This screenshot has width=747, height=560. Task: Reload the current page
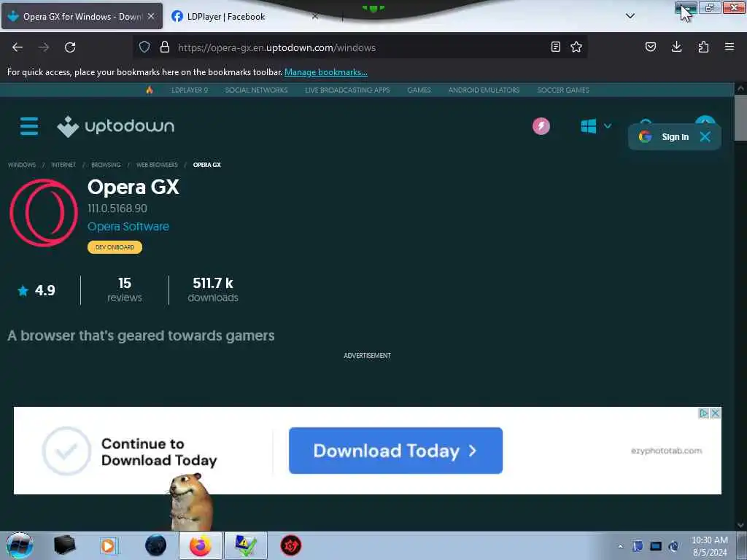[70, 47]
